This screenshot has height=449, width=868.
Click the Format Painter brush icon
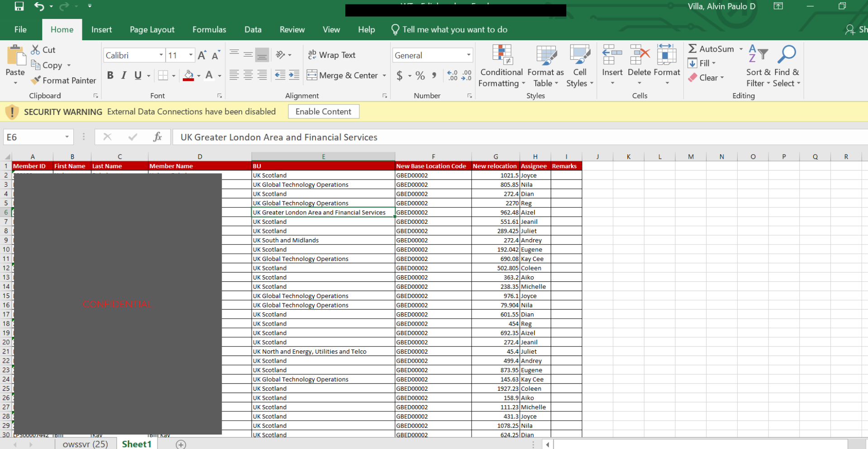36,80
